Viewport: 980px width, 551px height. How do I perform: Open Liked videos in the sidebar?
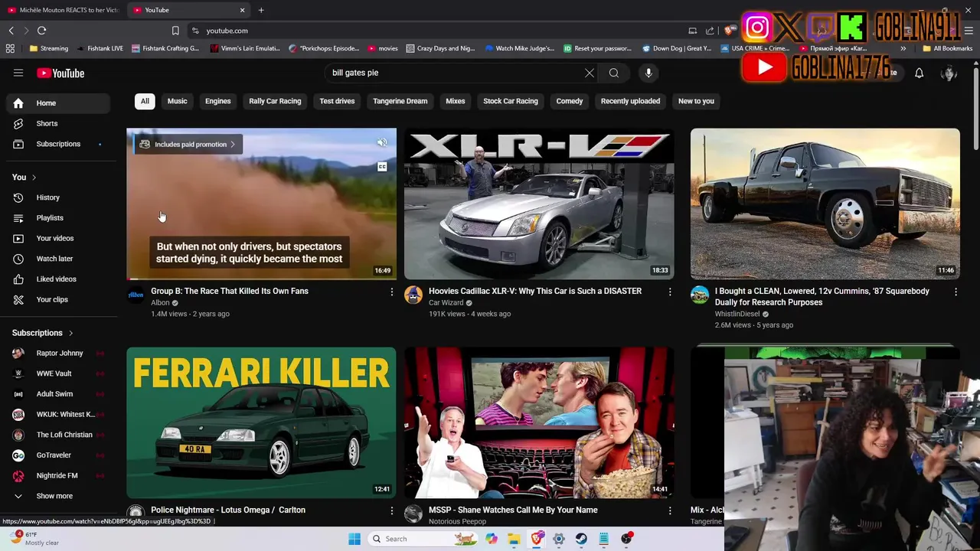click(x=58, y=279)
